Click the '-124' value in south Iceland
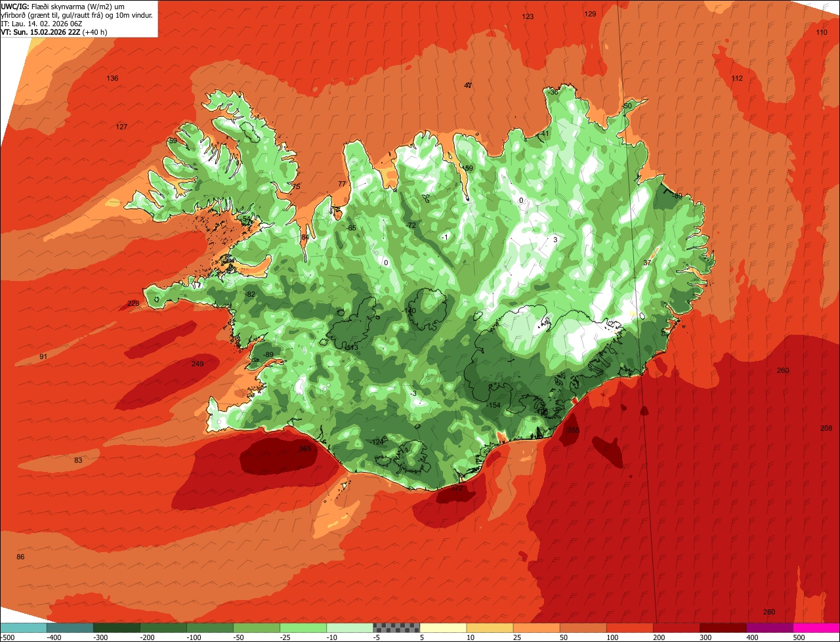 tap(376, 442)
